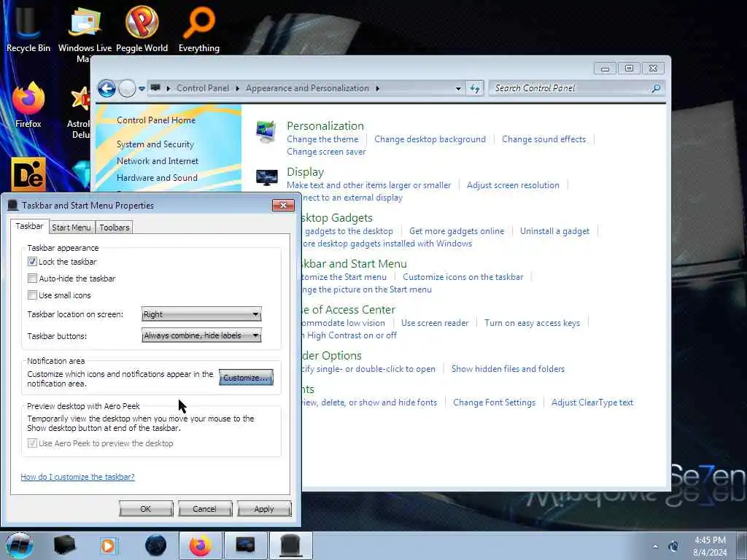This screenshot has width=747, height=560.
Task: Click Make text and other items larger link
Action: click(x=368, y=185)
